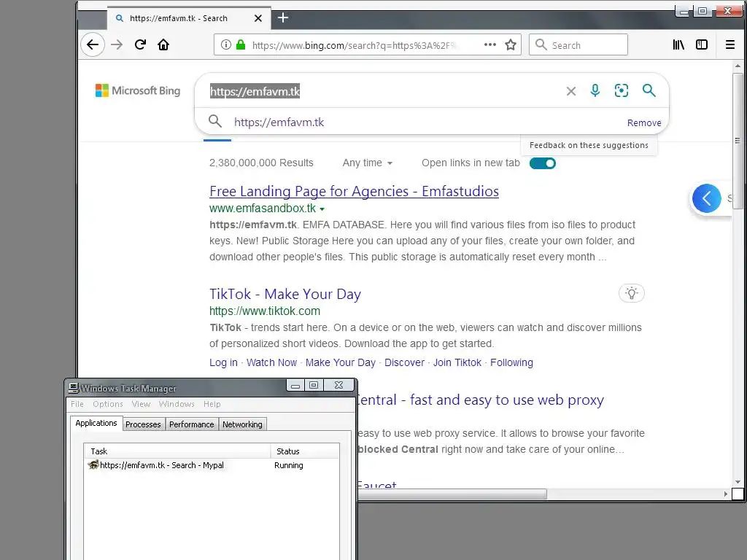Click the vertical scrollbar up arrow
The width and height of the screenshot is (747, 560).
point(738,66)
